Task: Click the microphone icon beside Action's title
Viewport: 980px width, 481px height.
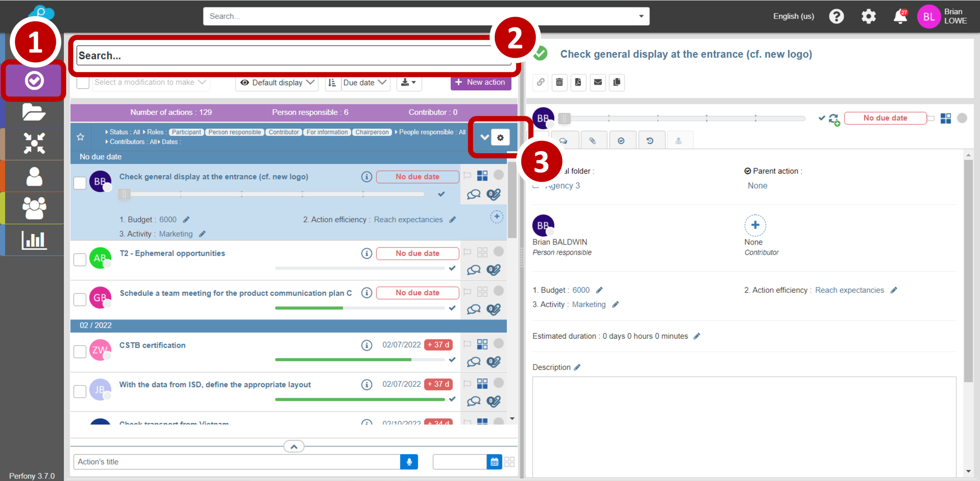Action: [x=409, y=462]
